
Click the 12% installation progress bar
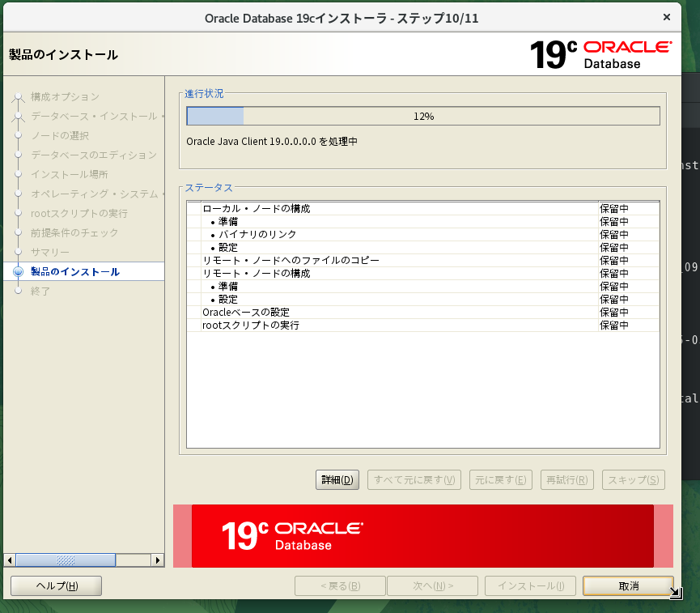[423, 116]
